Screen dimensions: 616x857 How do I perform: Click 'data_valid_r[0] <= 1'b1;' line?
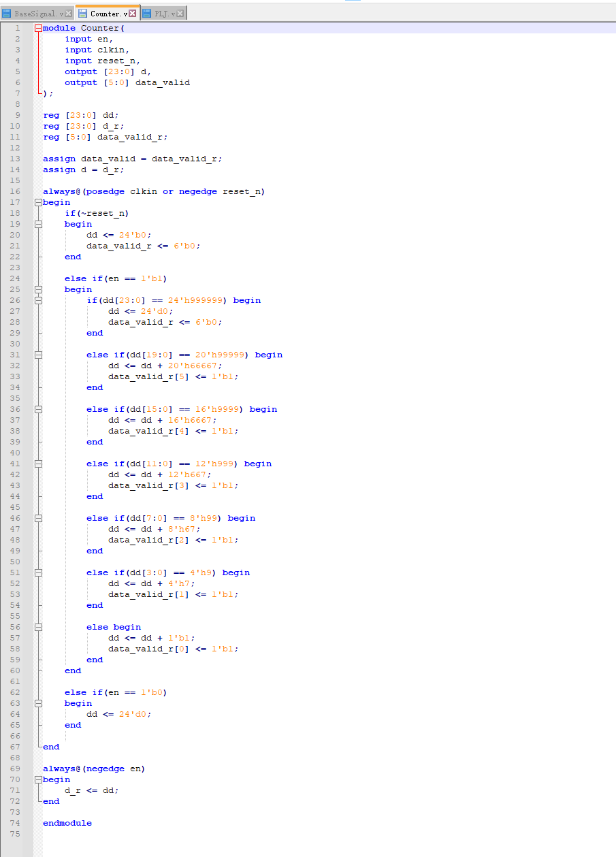click(174, 649)
